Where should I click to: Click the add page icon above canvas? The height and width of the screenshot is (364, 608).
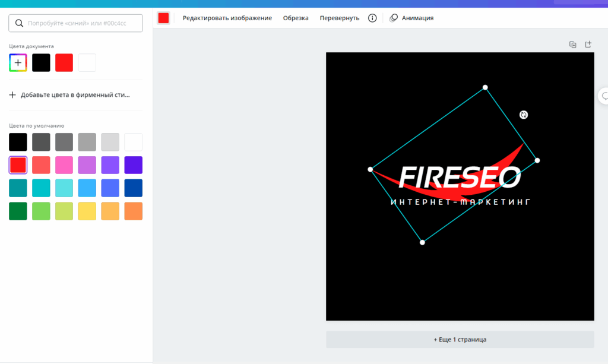coord(588,45)
